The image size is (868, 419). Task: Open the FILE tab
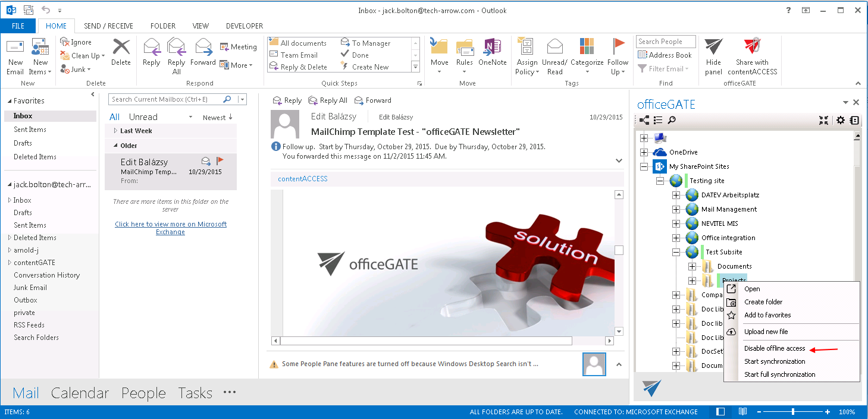tap(18, 26)
